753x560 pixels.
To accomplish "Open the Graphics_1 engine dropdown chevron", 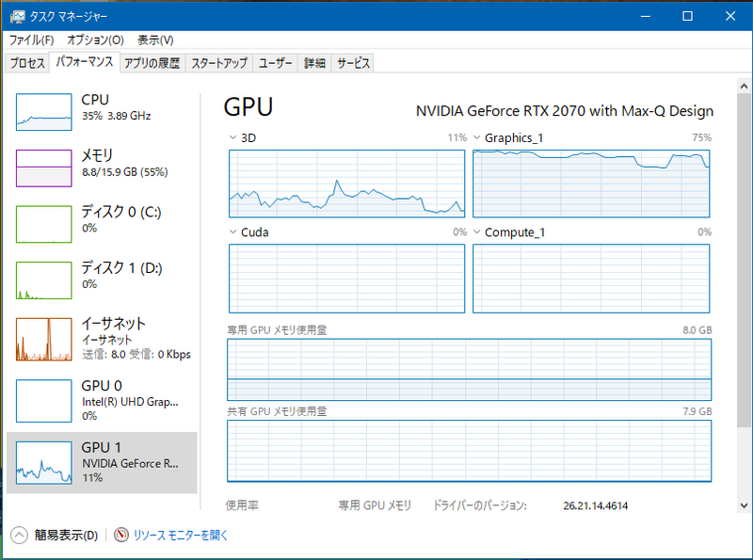I will (477, 137).
